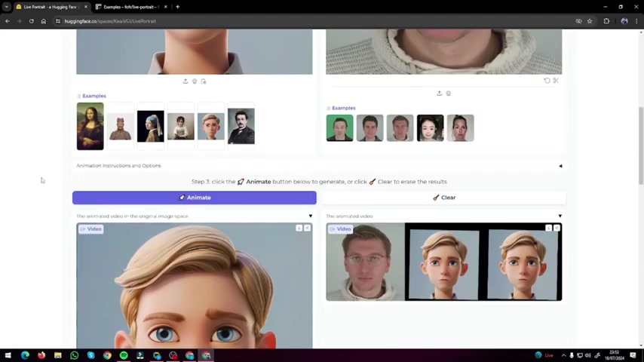
Task: Click the upload icon under driving video
Action: coord(439,94)
